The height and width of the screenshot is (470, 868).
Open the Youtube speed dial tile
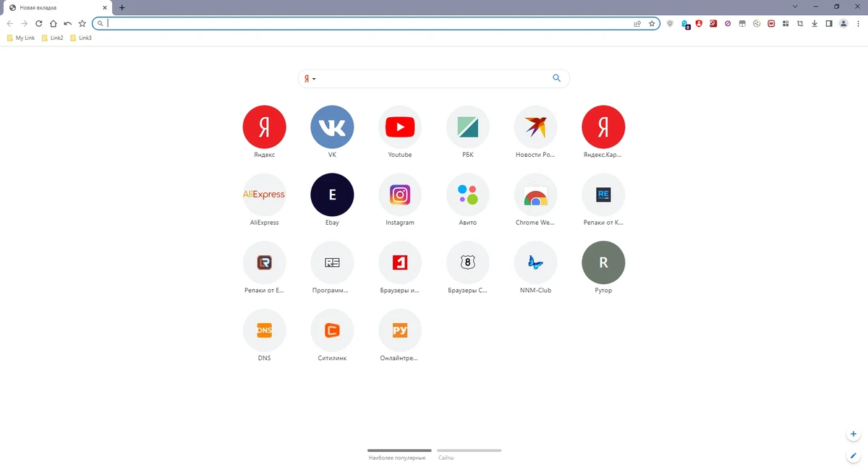400,127
